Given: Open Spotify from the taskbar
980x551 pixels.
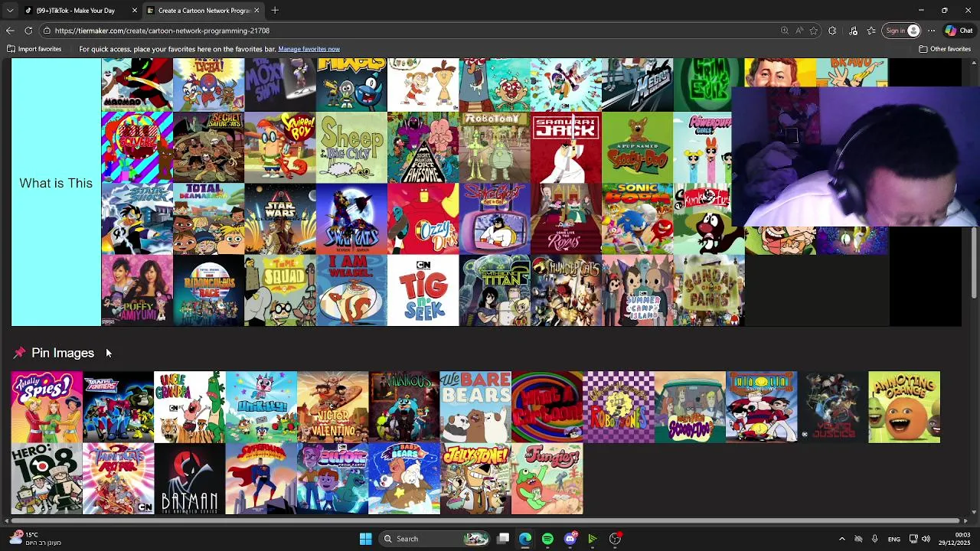Looking at the screenshot, I should pyautogui.click(x=547, y=539).
